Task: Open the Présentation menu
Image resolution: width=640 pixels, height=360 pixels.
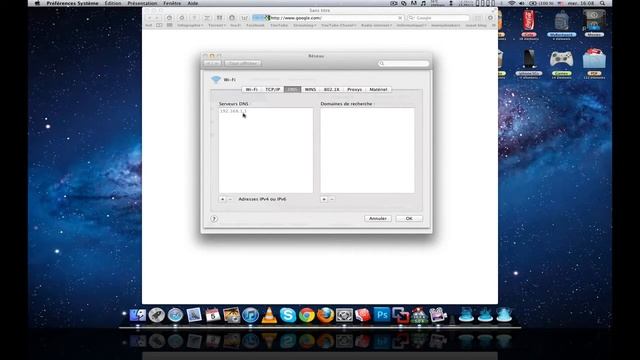Action: (142, 3)
